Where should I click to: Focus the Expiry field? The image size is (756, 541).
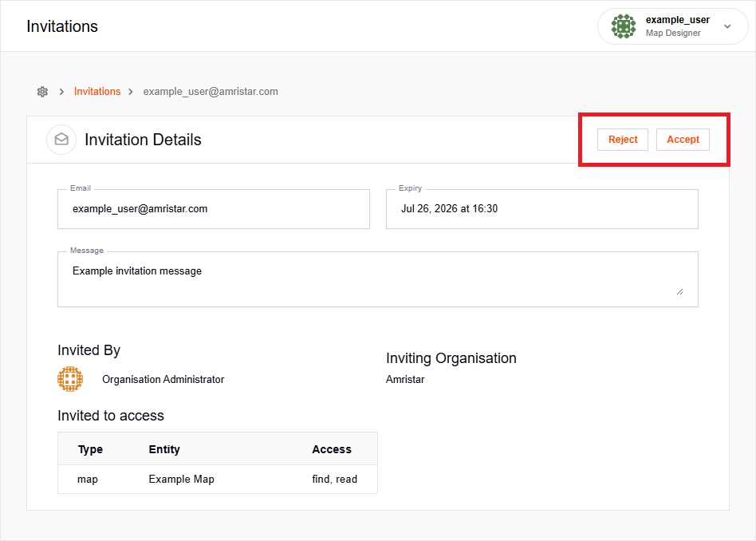pos(542,209)
